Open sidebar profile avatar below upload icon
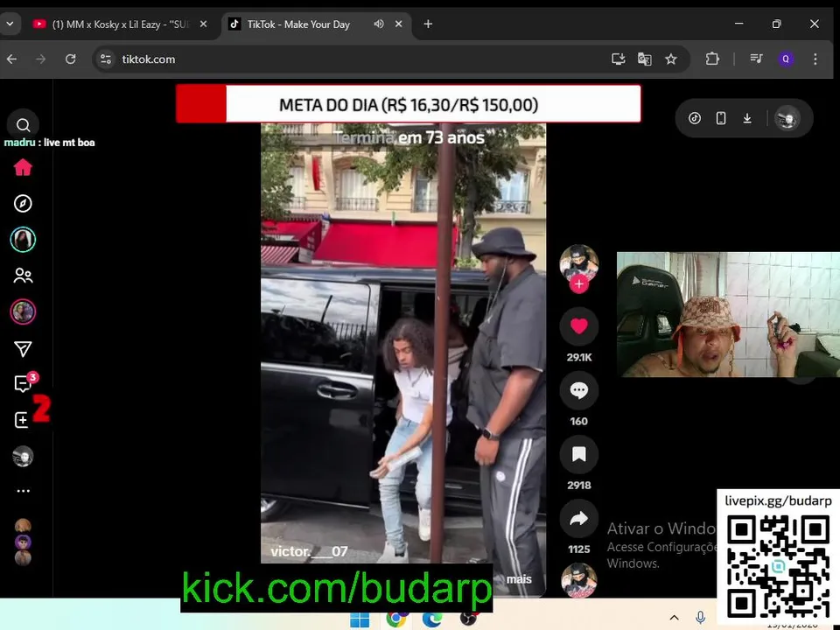Screen dimensions: 840x630 [23, 457]
